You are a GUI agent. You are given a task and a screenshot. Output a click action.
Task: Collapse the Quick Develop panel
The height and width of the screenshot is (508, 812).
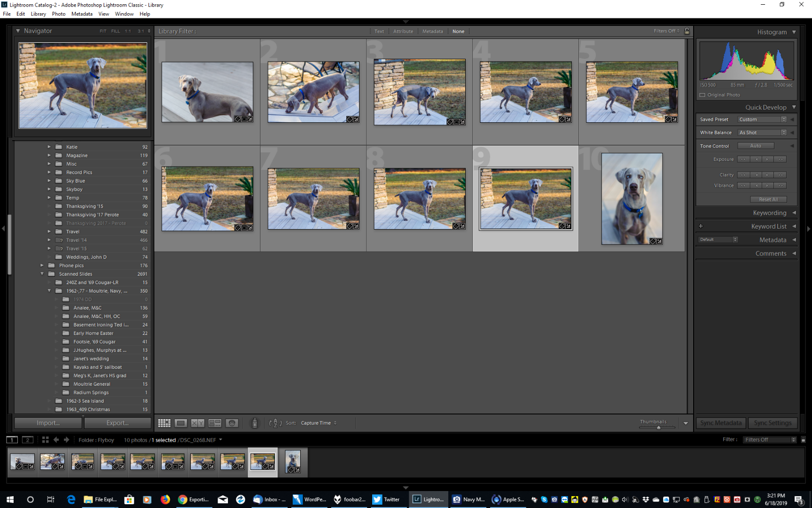coord(794,107)
